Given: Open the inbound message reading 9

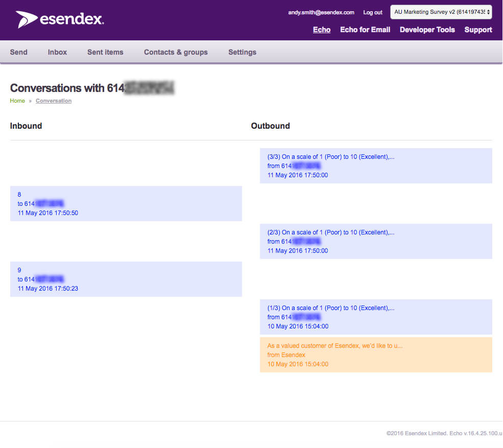Looking at the screenshot, I should click(x=126, y=279).
